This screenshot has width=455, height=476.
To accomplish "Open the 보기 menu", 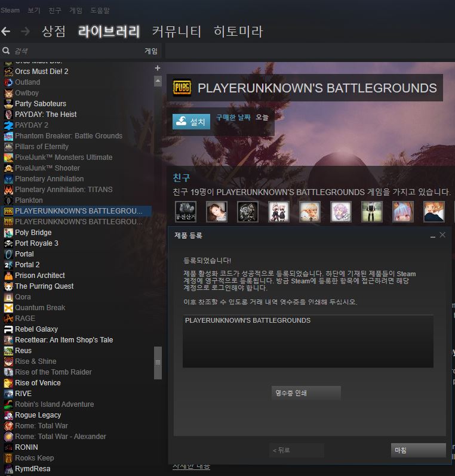I will (x=34, y=10).
